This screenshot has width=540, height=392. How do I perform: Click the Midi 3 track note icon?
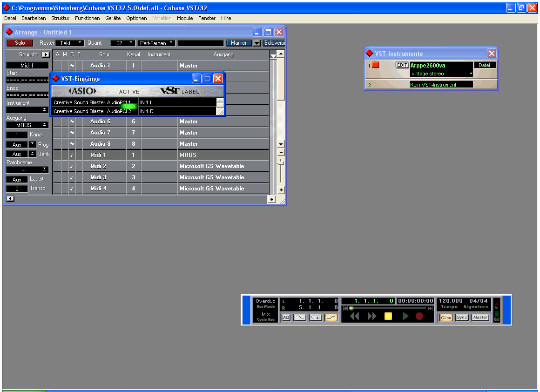(x=72, y=177)
